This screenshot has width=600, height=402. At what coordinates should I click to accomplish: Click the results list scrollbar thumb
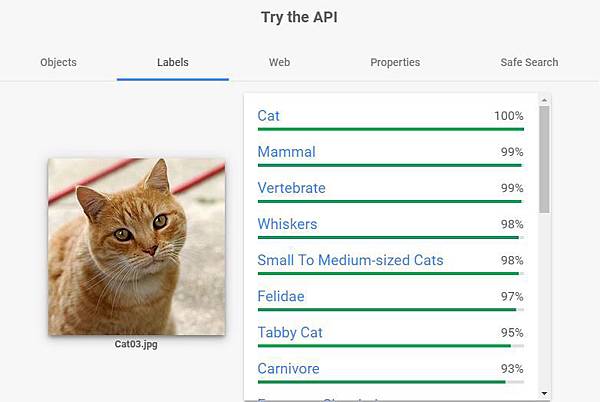pos(544,160)
